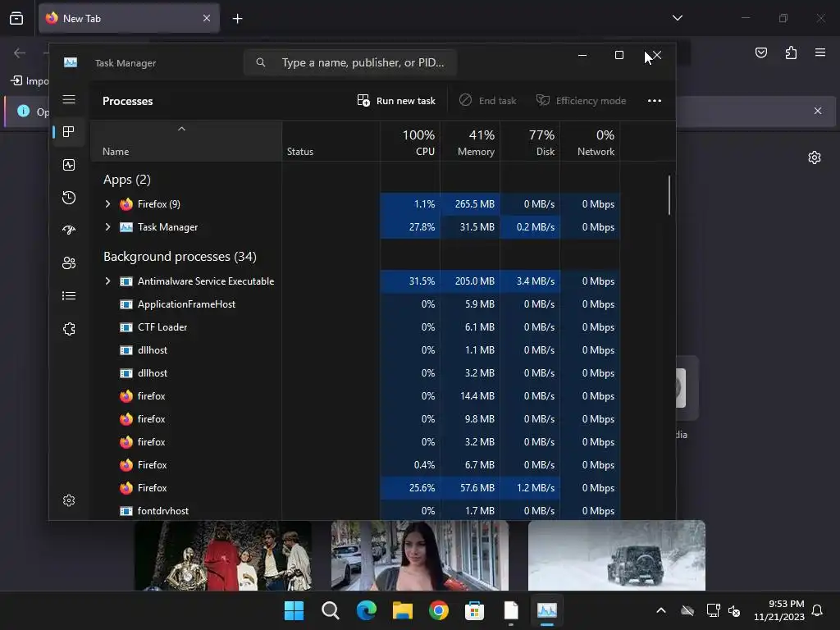This screenshot has width=840, height=630.
Task: Select the dllhost process using 1.1 MB
Action: [356, 349]
